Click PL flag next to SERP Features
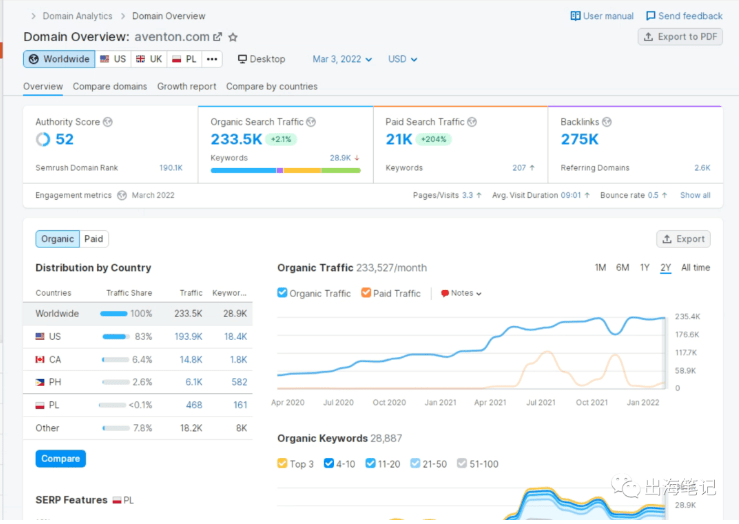 (117, 500)
